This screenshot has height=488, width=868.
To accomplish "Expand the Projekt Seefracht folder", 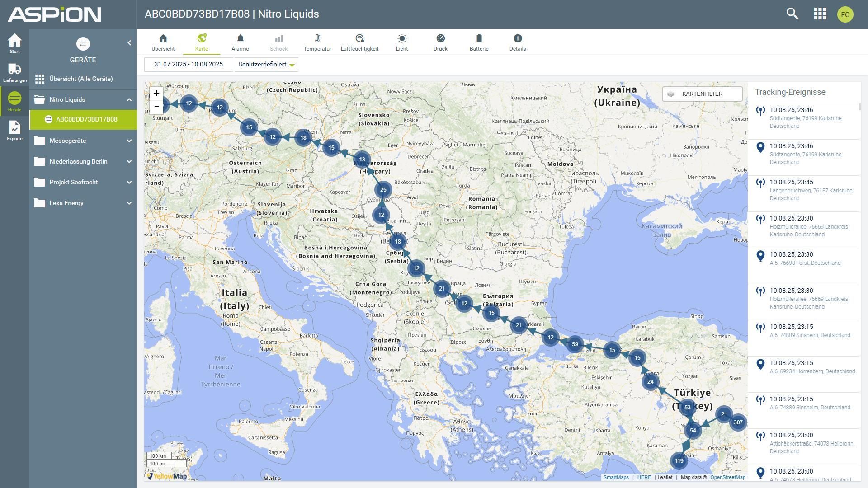I will click(129, 183).
